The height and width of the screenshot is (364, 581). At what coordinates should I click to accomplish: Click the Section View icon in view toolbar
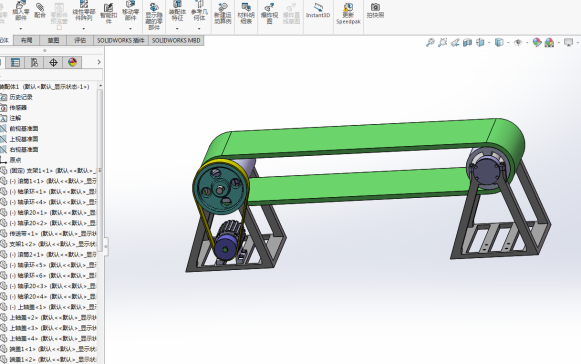[468, 43]
